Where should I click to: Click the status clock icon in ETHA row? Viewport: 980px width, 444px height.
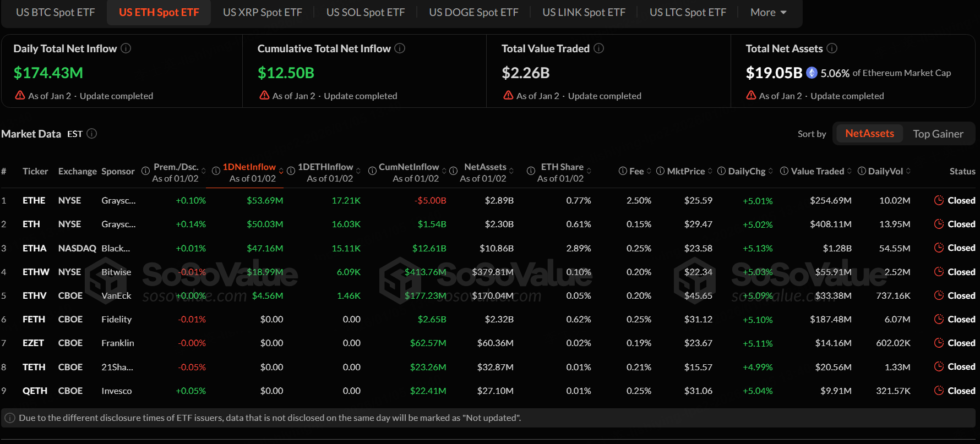coord(939,248)
